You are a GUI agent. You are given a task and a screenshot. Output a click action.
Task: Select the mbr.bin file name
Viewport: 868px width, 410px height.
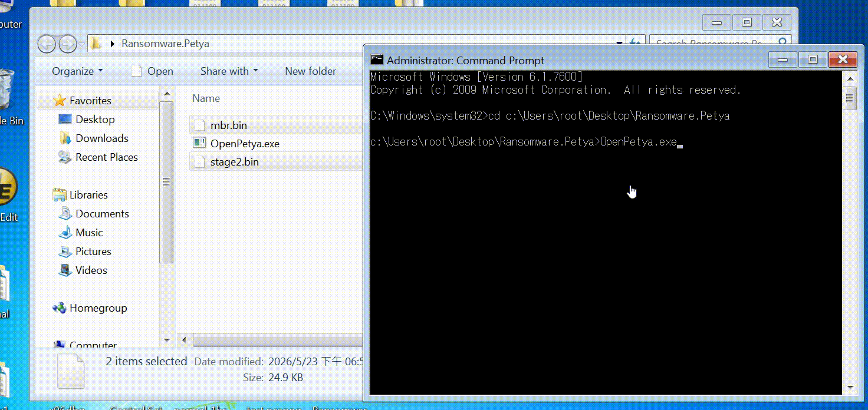229,125
